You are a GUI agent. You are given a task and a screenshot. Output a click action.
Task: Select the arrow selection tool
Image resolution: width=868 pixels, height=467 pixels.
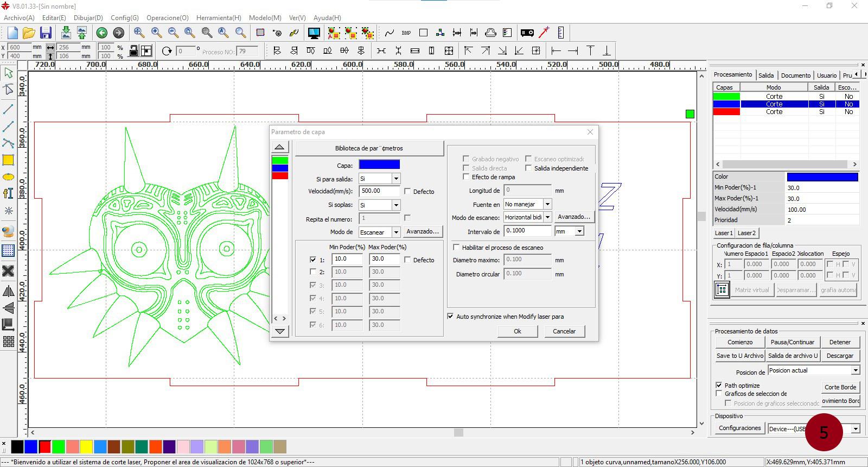click(x=8, y=73)
